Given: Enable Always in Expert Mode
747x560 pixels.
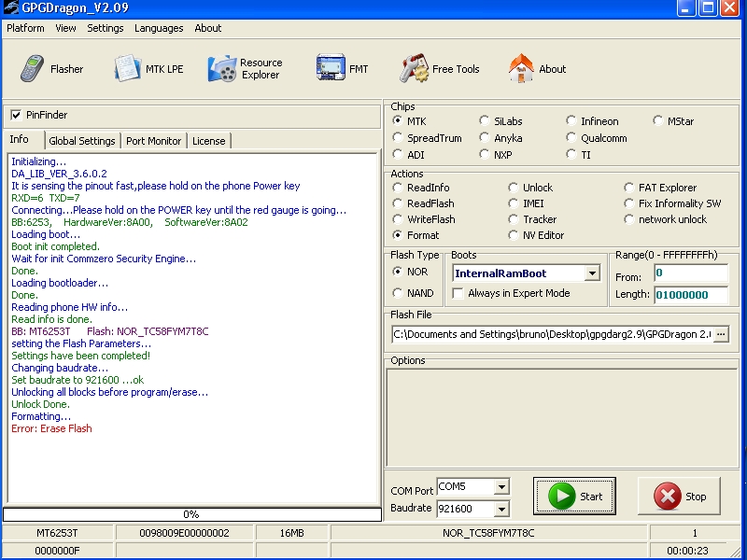Looking at the screenshot, I should (x=458, y=293).
